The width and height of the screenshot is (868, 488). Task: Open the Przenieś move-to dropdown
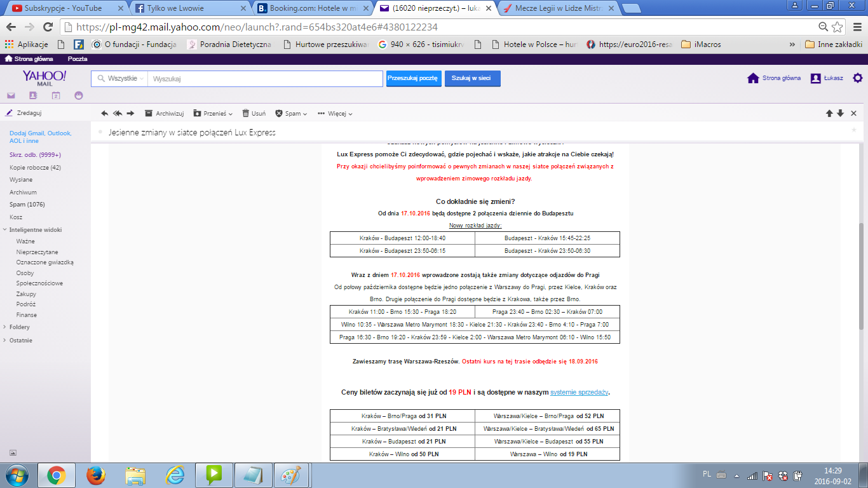213,113
